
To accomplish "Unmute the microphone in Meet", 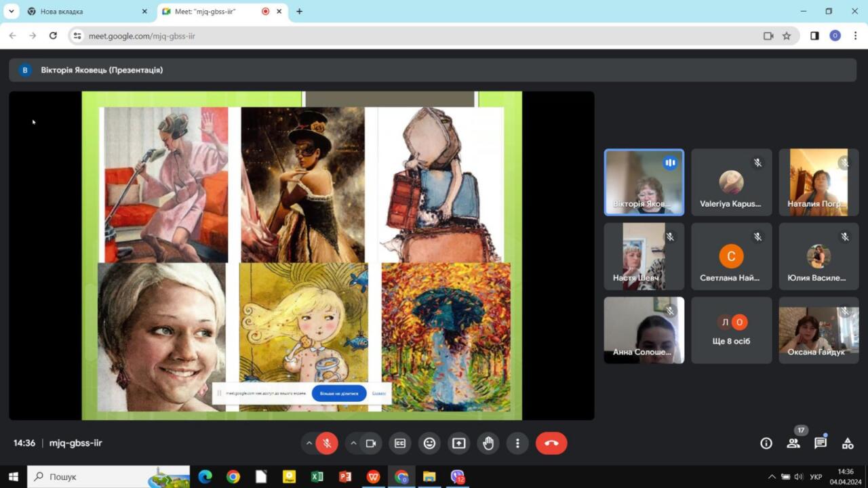I will [327, 443].
